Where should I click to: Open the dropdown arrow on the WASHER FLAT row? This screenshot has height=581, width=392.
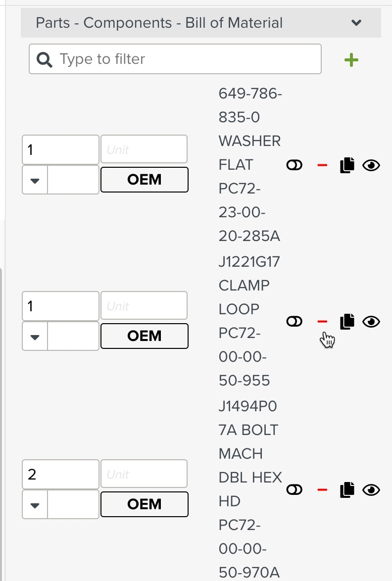point(34,179)
